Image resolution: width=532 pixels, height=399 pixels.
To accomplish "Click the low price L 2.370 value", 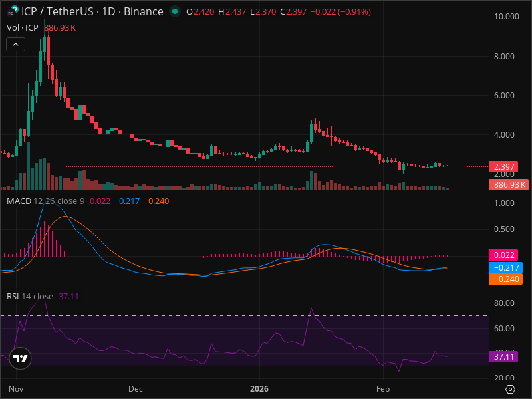I will 263,11.
